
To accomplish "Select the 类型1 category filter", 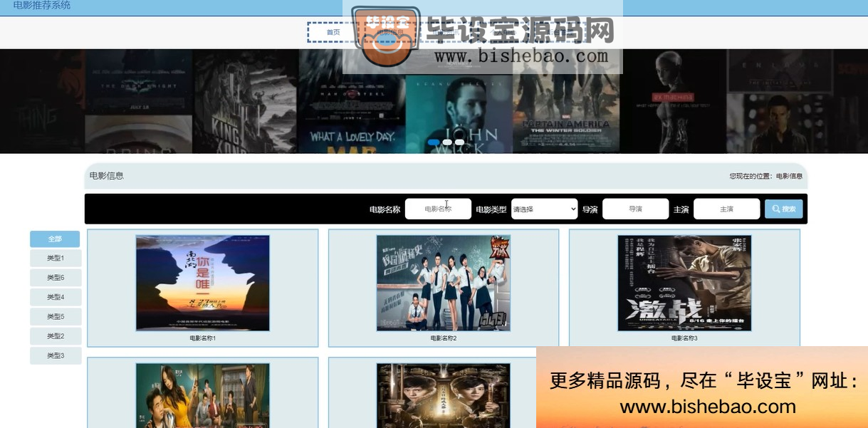I will (x=55, y=259).
